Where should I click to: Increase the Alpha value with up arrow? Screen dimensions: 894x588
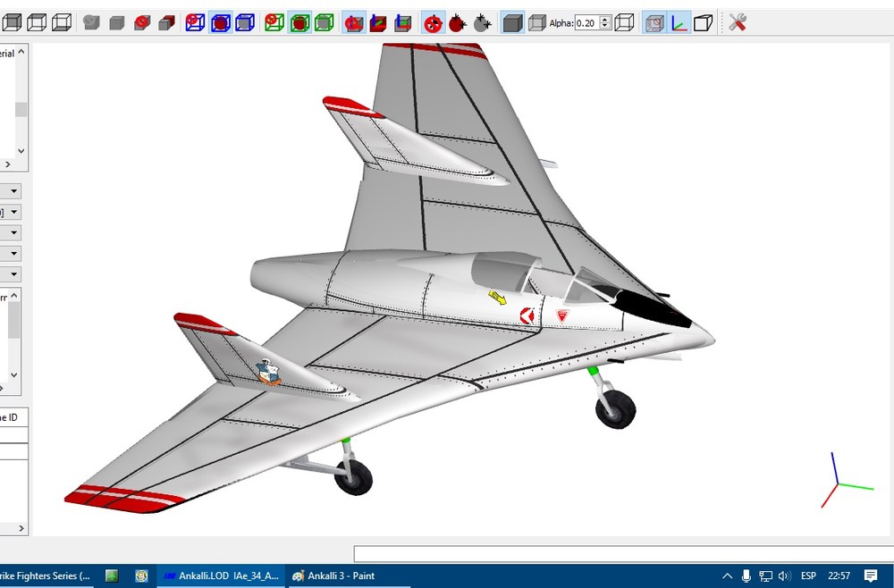pos(605,20)
